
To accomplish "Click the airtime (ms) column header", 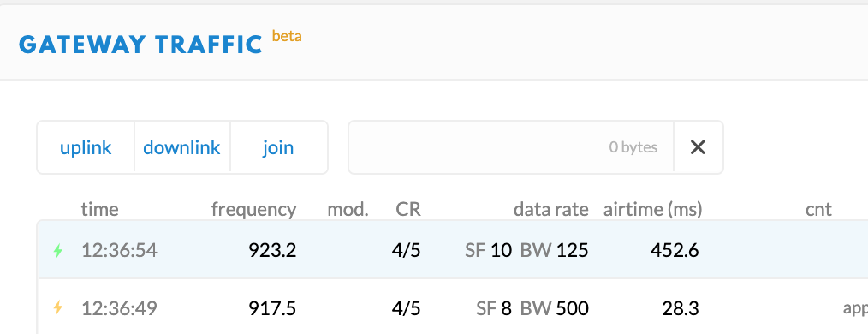I will click(x=652, y=209).
